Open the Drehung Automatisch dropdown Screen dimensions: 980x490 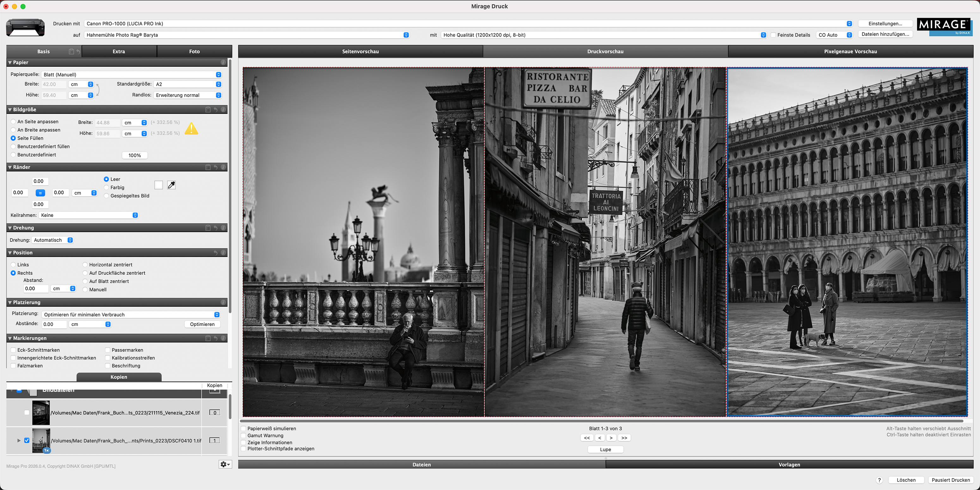pos(53,240)
